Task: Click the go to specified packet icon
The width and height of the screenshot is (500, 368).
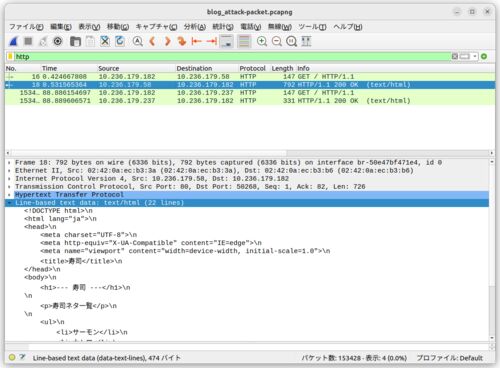Action: pos(182,41)
